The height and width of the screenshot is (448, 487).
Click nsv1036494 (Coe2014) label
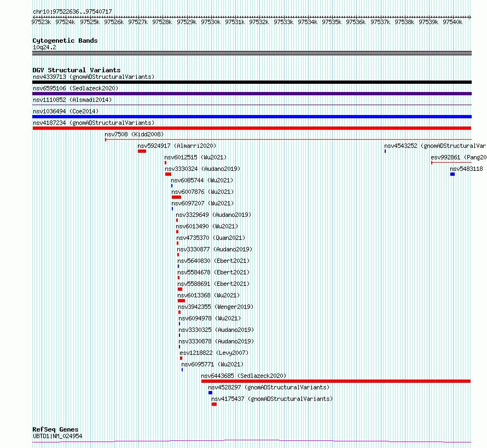coord(66,111)
